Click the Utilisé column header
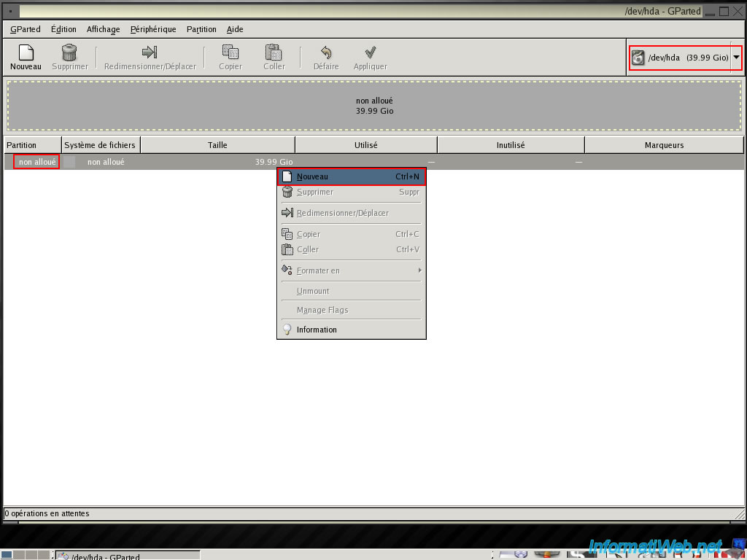The image size is (747, 560). coord(366,145)
